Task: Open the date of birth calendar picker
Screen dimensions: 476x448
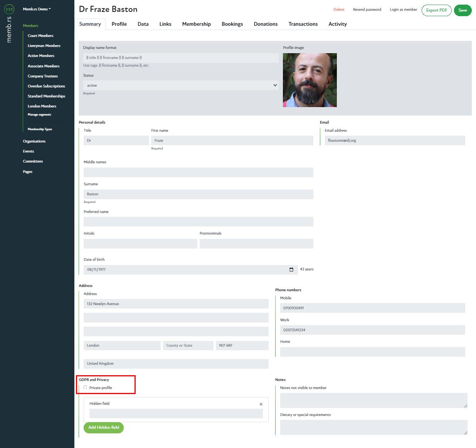Action: [291, 270]
